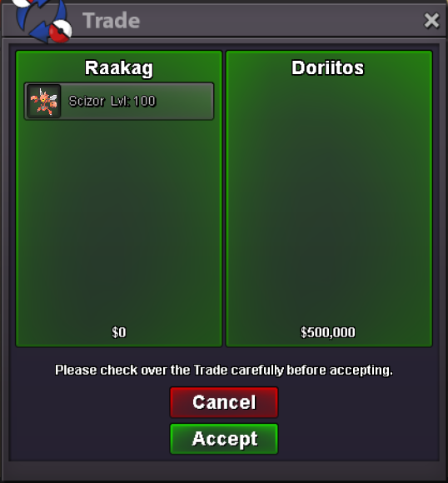Click the Doriitos player name
Viewport: 448px width, 483px height.
pyautogui.click(x=328, y=67)
